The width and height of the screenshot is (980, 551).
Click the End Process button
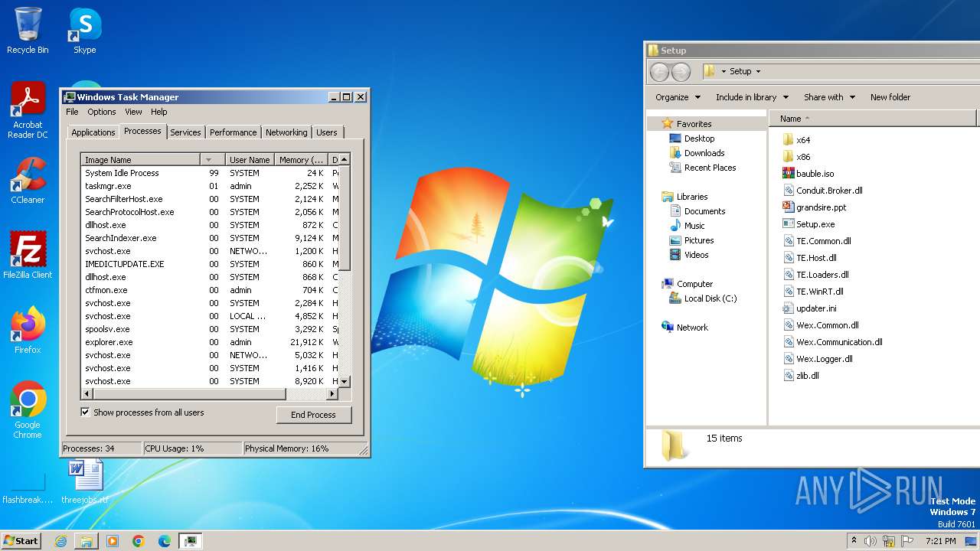[313, 415]
